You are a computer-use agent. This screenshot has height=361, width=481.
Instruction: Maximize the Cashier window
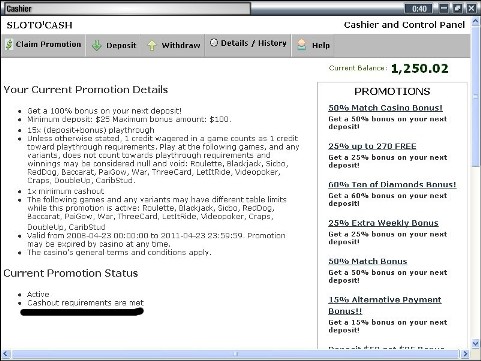(458, 8)
